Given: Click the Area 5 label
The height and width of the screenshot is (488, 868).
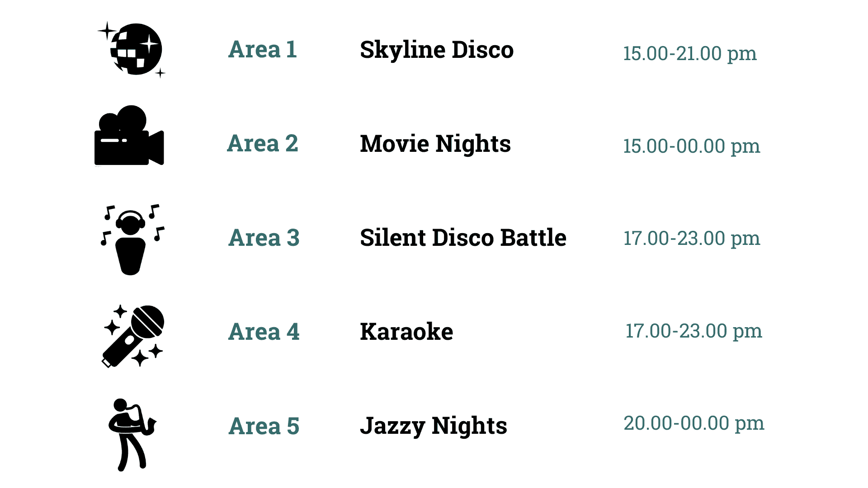Looking at the screenshot, I should pyautogui.click(x=264, y=426).
